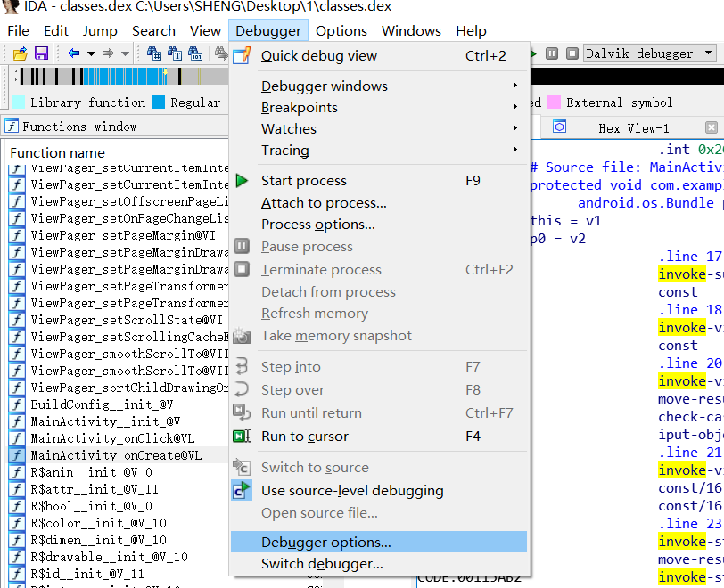
Task: Click the Switch to source icon
Action: [242, 467]
